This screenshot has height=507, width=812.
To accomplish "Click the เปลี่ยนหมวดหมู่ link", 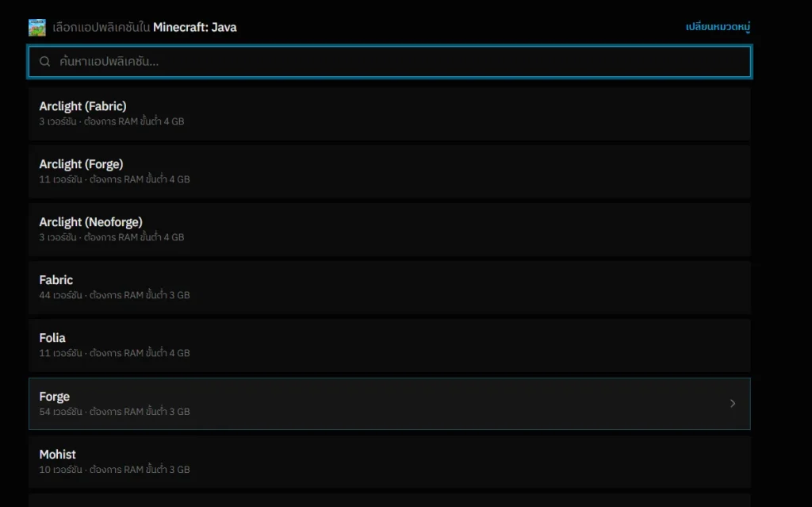I will [718, 27].
